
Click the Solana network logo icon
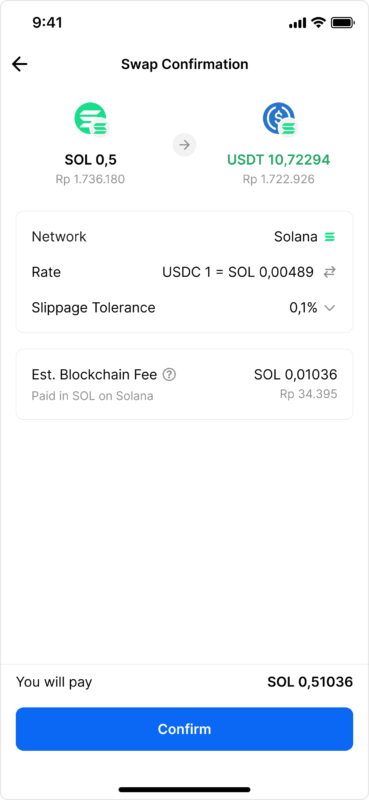point(330,237)
